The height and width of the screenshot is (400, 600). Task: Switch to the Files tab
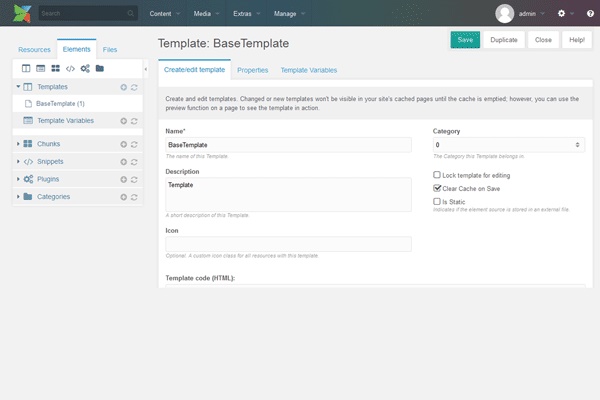click(x=110, y=50)
